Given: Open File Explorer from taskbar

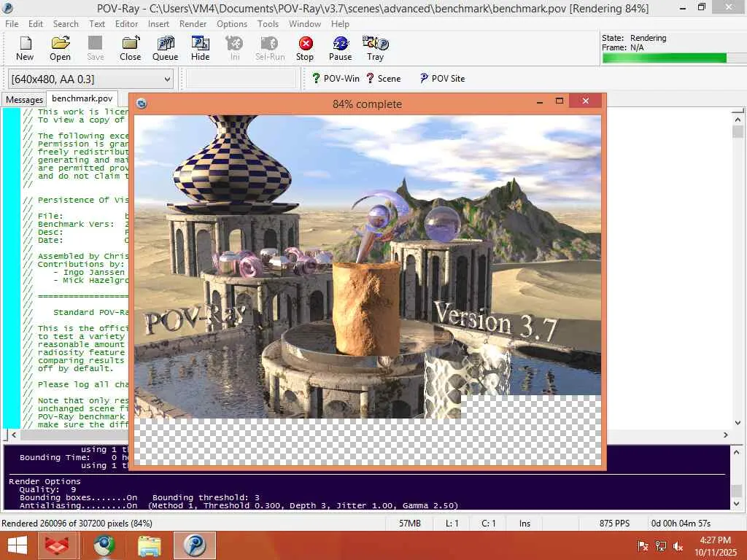Looking at the screenshot, I should (149, 545).
